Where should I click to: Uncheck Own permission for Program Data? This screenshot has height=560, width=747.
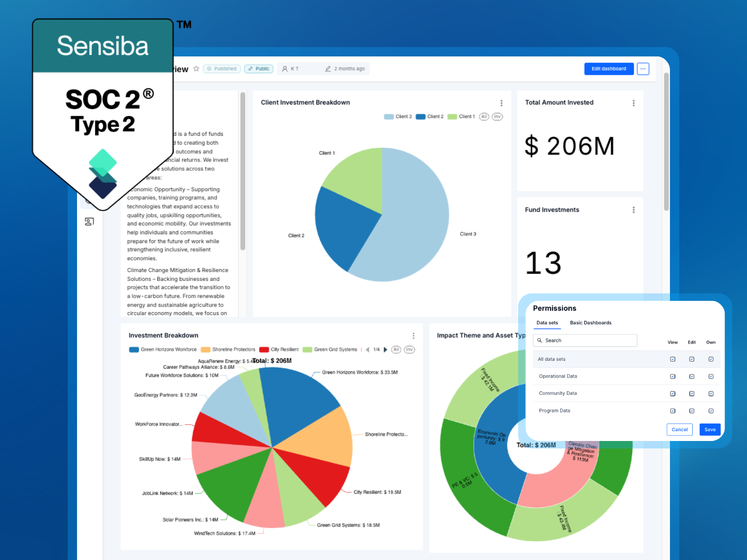[711, 411]
